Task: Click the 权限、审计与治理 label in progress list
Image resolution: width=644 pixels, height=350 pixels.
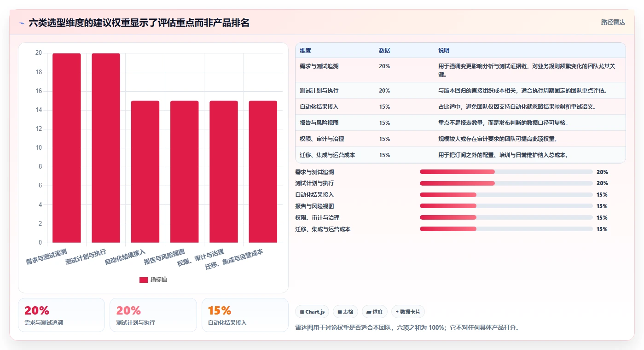Action: [317, 217]
